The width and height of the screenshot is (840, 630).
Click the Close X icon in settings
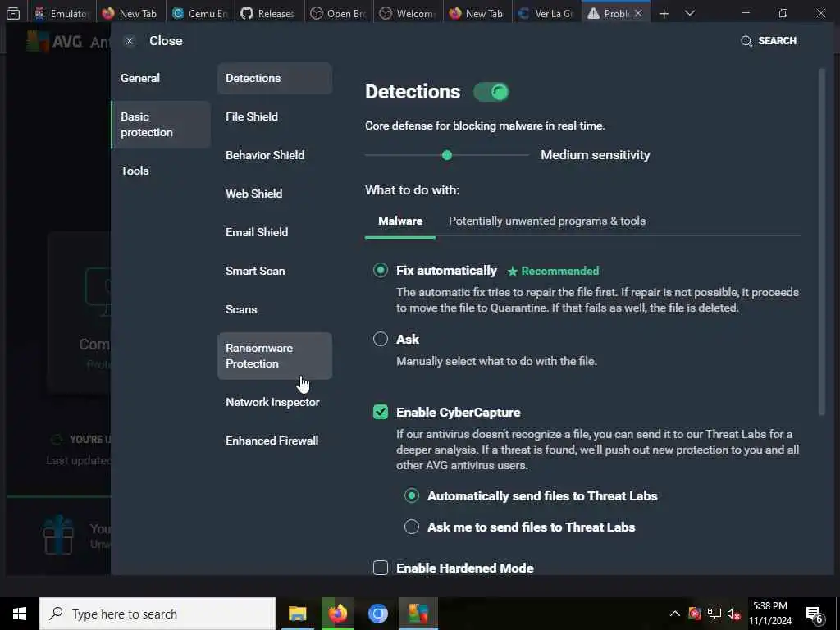point(129,41)
